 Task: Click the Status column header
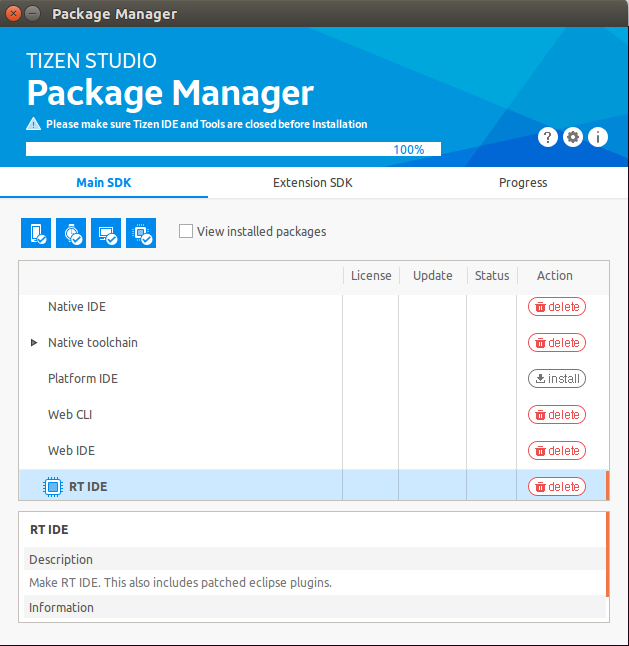coord(492,276)
